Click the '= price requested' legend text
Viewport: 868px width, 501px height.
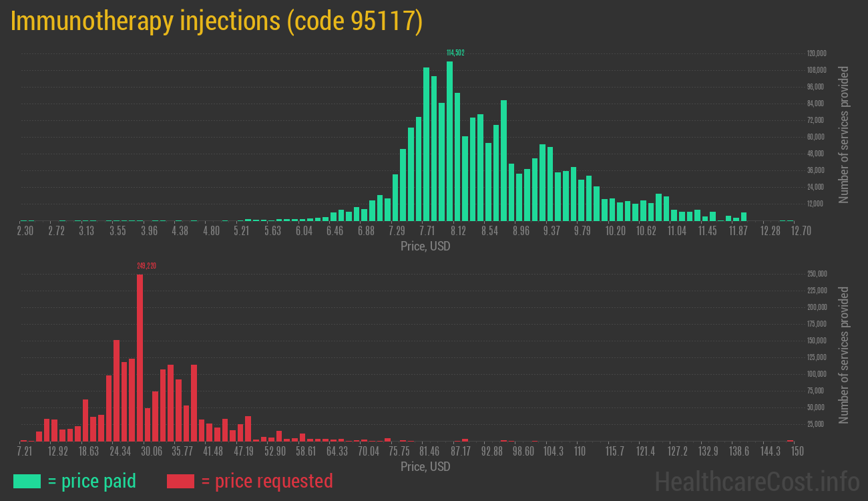point(266,481)
